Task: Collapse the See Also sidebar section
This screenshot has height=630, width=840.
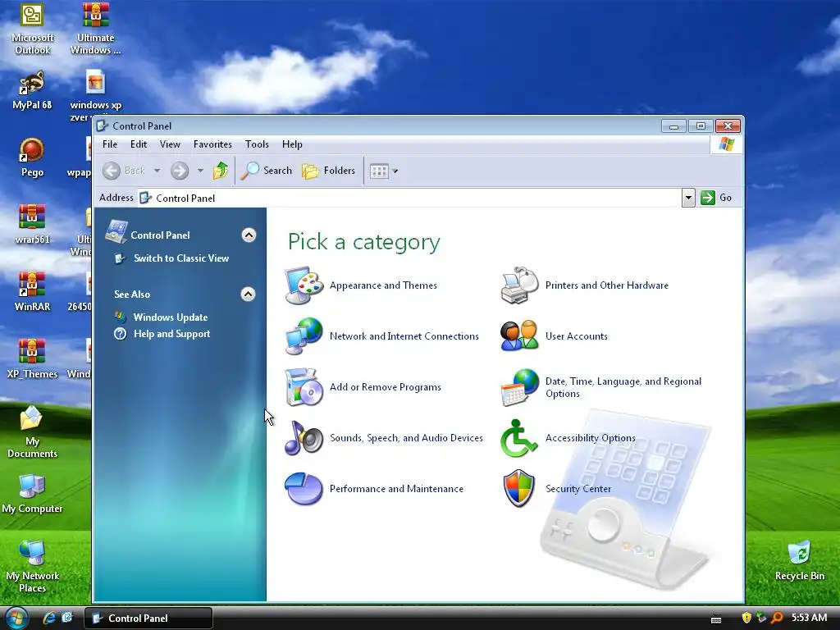Action: point(248,294)
